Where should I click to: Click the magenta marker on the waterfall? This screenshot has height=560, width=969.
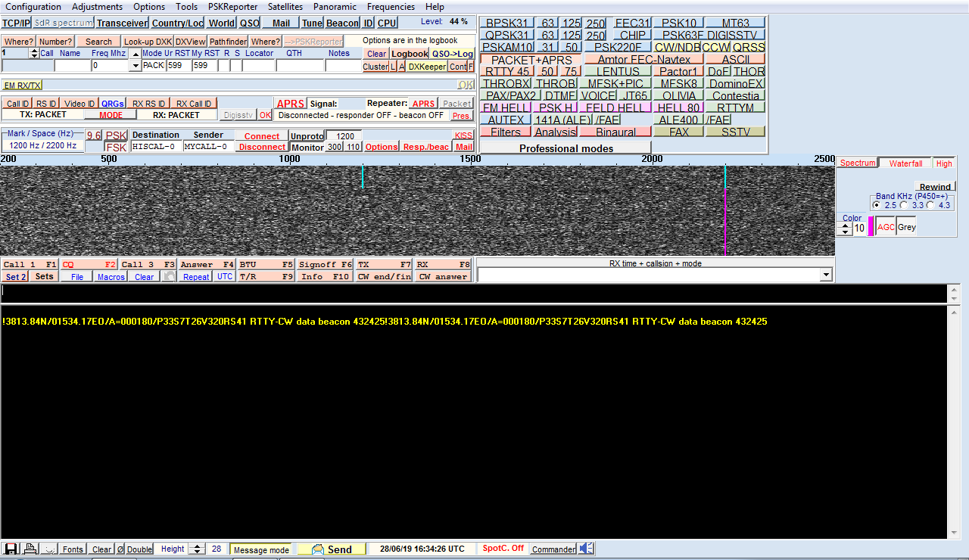[x=725, y=221]
